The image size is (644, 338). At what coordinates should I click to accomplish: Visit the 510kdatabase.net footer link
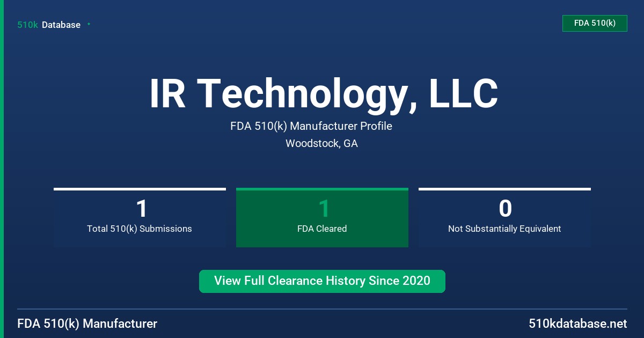click(x=577, y=324)
